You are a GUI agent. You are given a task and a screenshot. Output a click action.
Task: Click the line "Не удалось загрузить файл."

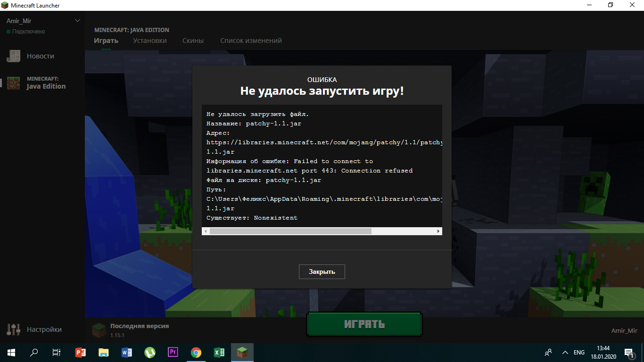click(x=257, y=114)
